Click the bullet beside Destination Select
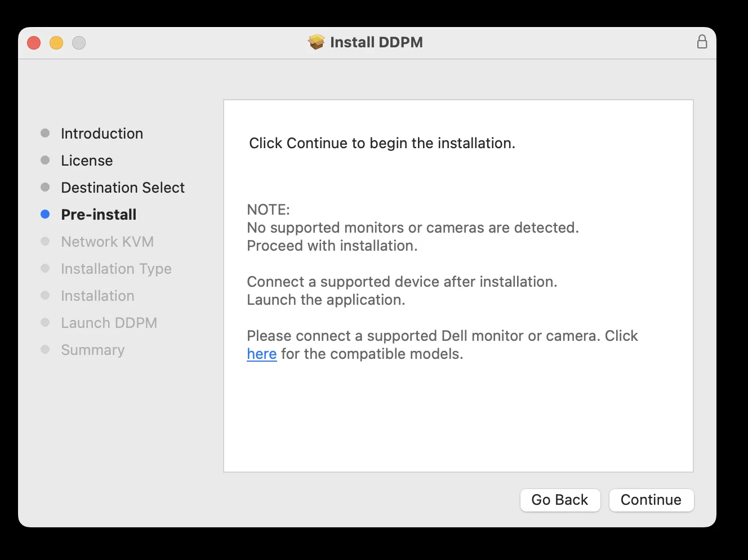 tap(46, 188)
